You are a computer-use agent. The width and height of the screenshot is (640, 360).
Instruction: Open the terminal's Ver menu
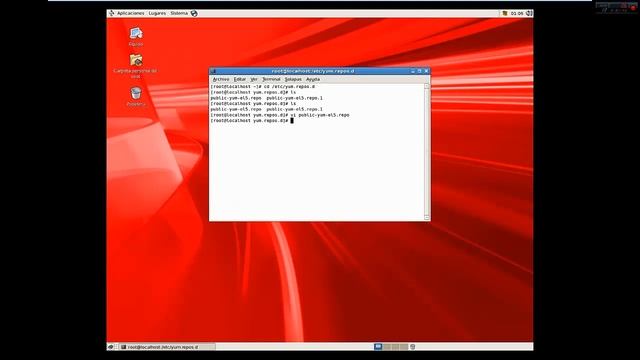click(x=254, y=79)
